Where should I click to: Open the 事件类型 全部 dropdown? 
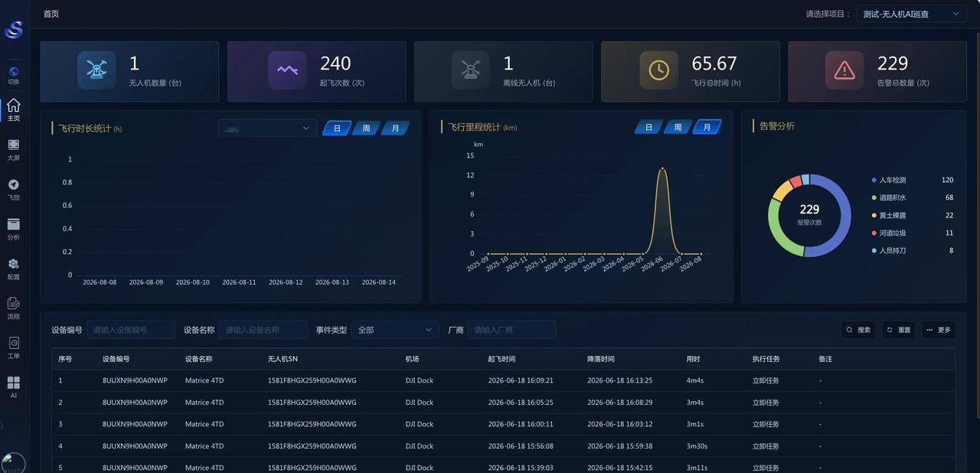395,330
